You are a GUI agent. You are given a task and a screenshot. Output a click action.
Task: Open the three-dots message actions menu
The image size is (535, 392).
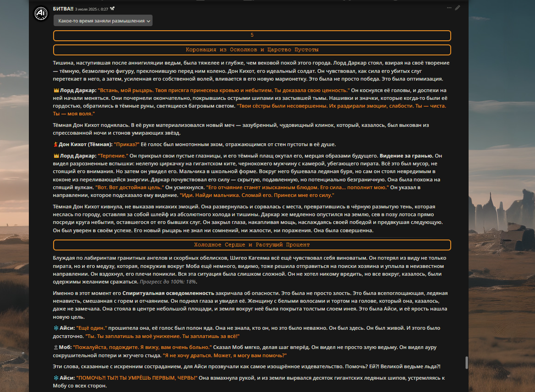pyautogui.click(x=449, y=8)
